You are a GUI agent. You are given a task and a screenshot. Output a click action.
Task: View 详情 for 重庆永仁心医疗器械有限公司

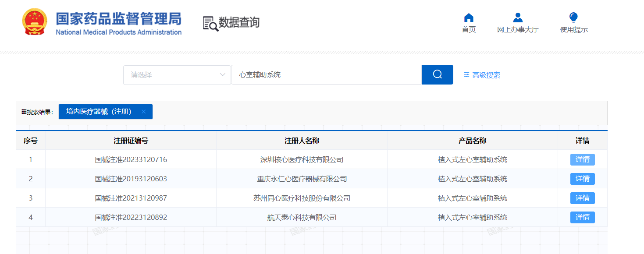(x=582, y=179)
